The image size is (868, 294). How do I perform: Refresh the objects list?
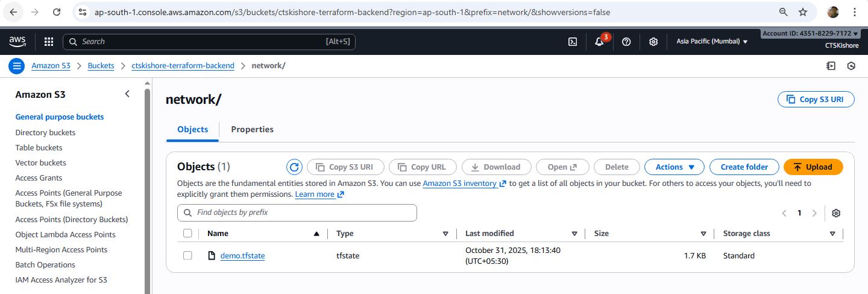pyautogui.click(x=294, y=167)
